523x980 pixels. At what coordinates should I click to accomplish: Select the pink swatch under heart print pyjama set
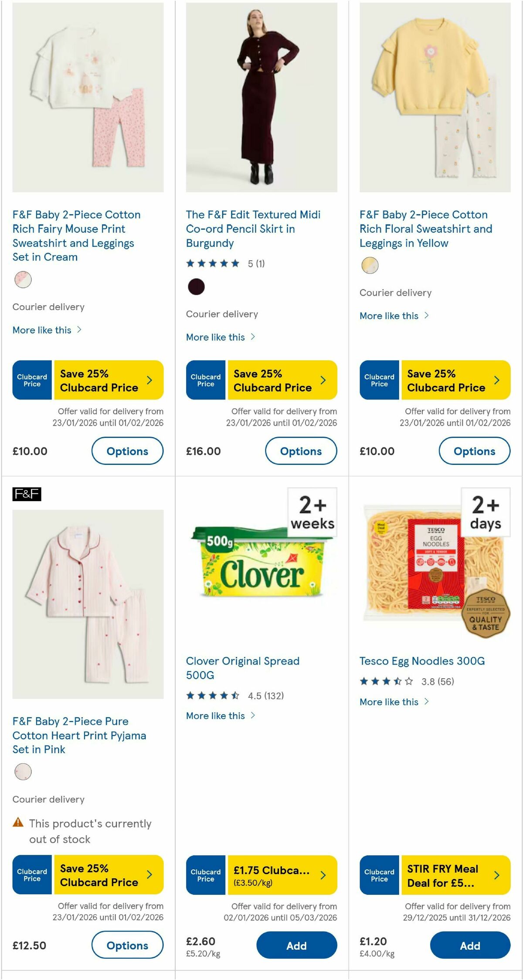point(24,772)
